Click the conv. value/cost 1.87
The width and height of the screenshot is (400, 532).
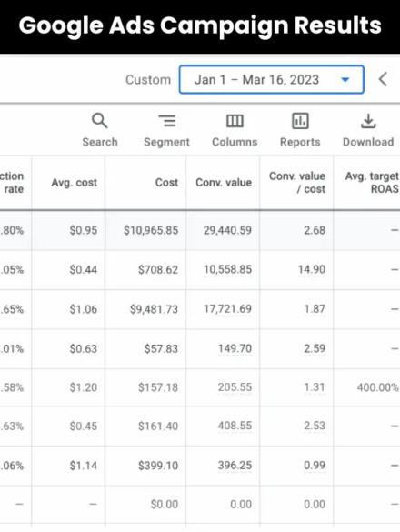(315, 309)
